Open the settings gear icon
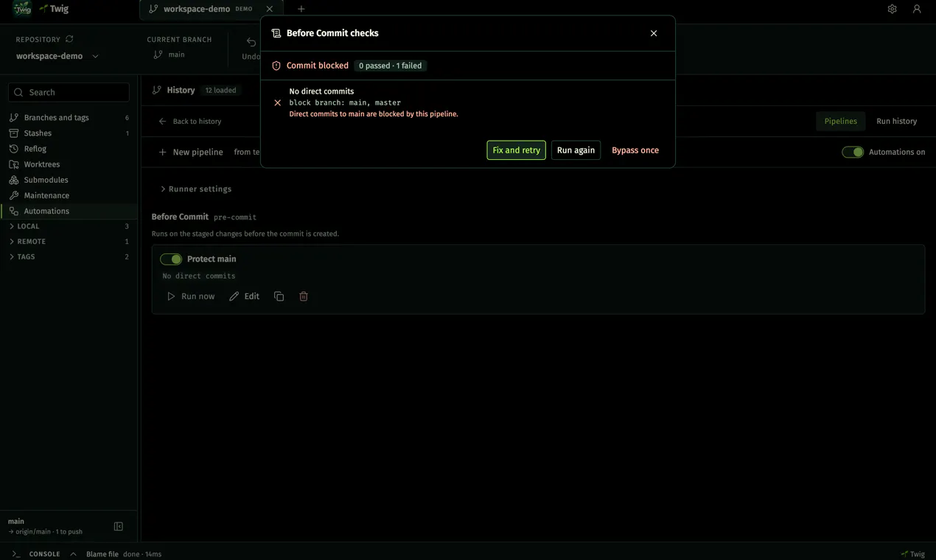 tap(892, 9)
